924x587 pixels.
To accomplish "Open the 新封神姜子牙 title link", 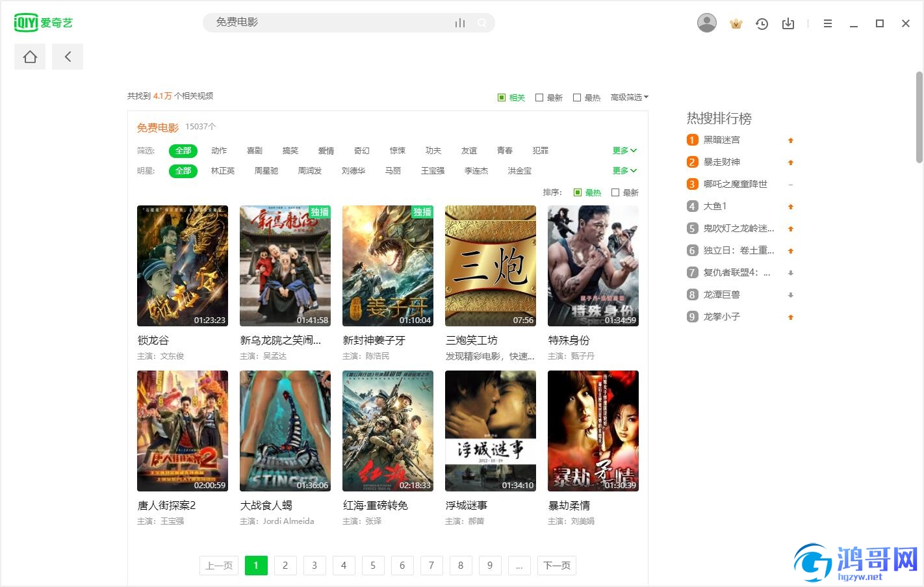I will pyautogui.click(x=374, y=341).
